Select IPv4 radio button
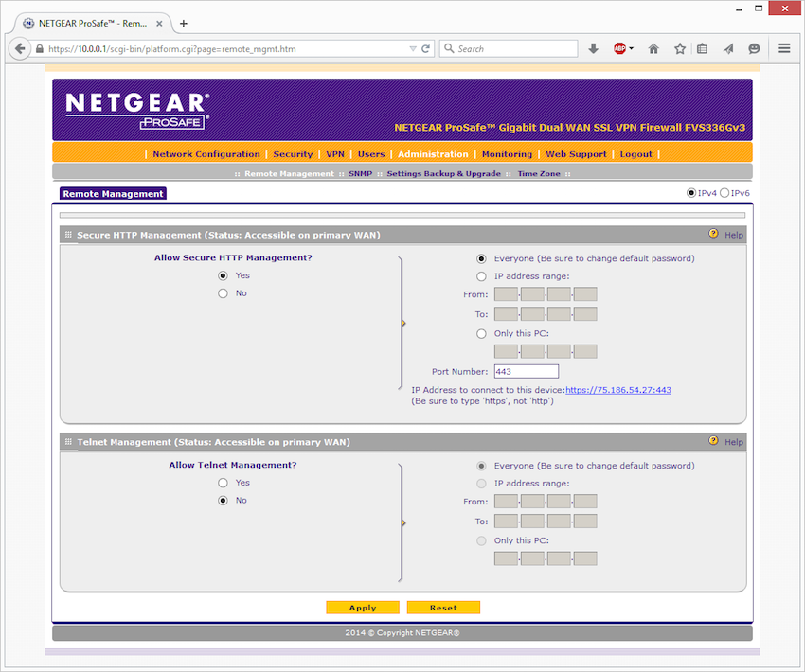The width and height of the screenshot is (805, 672). 691,193
